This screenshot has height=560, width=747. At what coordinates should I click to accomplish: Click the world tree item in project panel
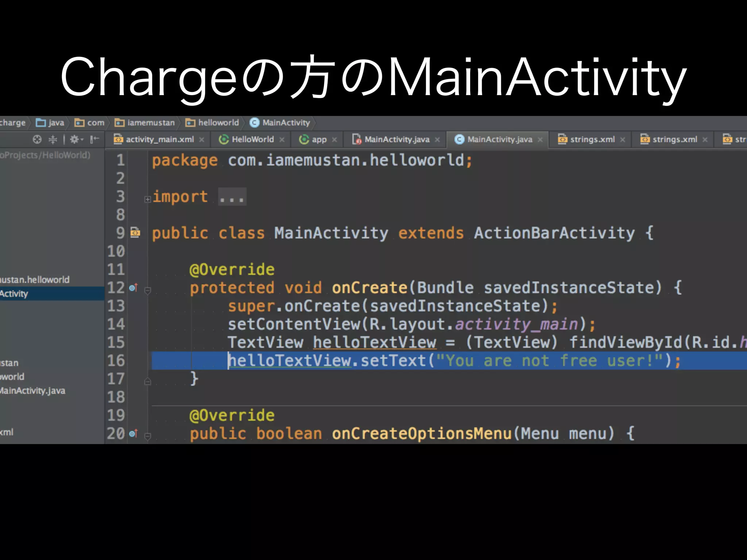(x=12, y=377)
